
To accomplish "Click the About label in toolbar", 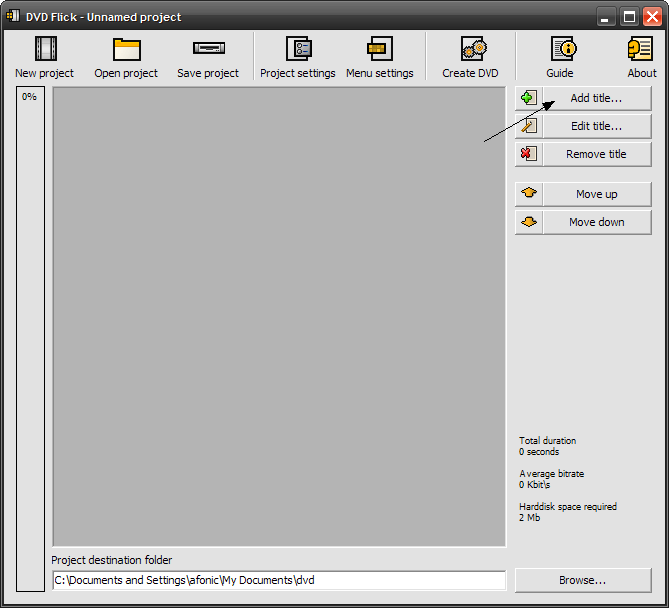I will [x=642, y=73].
